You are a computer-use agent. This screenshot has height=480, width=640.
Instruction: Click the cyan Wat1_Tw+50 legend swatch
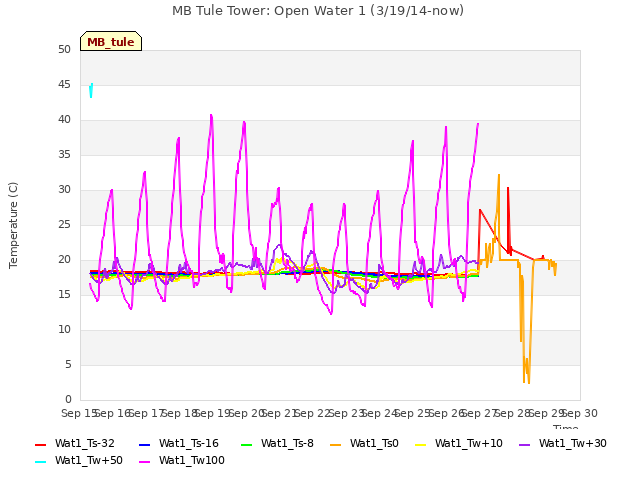pos(40,462)
